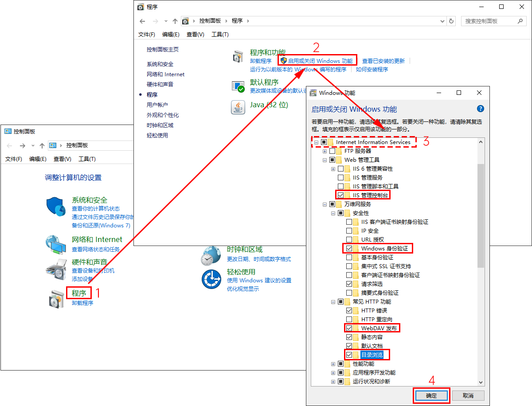
Task: Click the help question mark in Windows 功能
Action: coord(480,109)
